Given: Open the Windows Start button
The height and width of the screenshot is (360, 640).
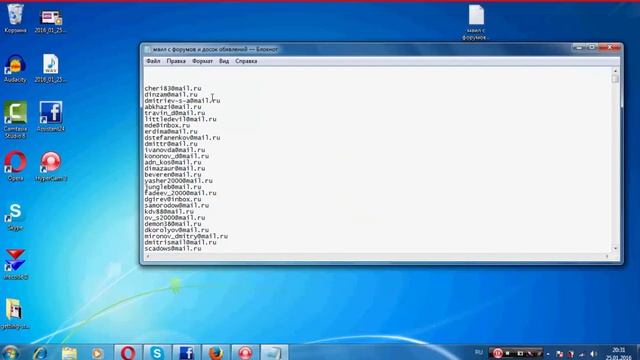Looking at the screenshot, I should pyautogui.click(x=11, y=353).
